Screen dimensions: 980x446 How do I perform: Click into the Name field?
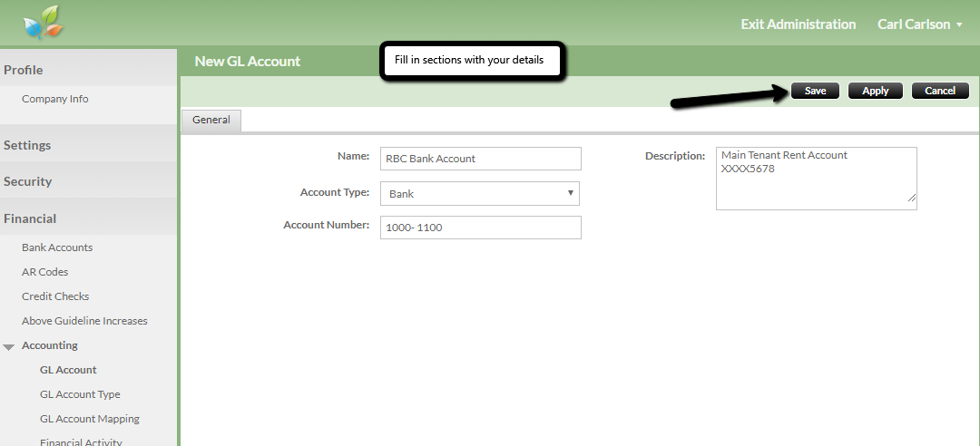pyautogui.click(x=480, y=159)
